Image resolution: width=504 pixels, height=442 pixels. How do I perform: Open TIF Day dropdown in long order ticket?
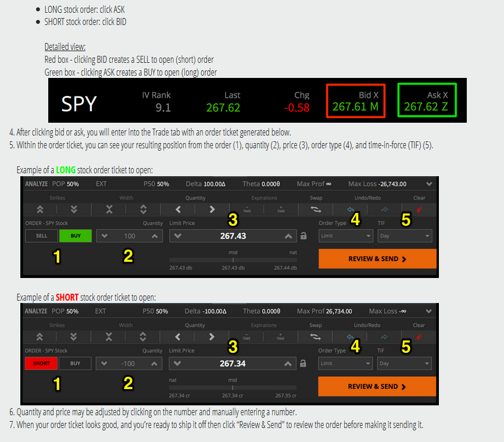click(x=405, y=236)
